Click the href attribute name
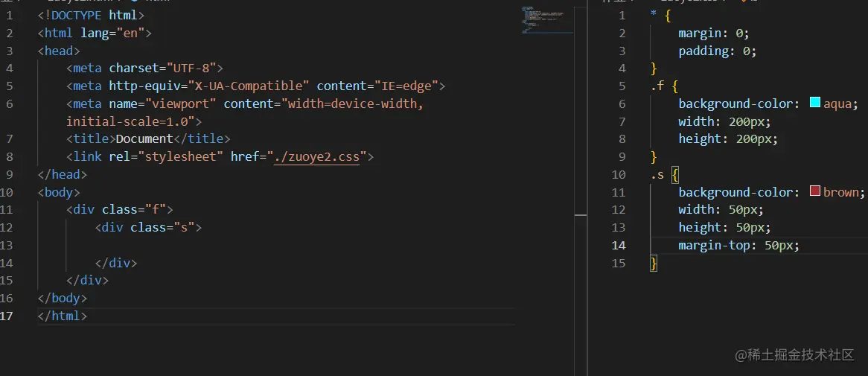 click(245, 156)
